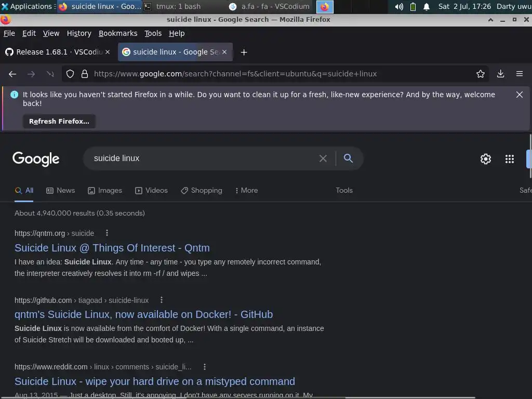Click the https://qntm.org › suicide URL

pyautogui.click(x=54, y=233)
